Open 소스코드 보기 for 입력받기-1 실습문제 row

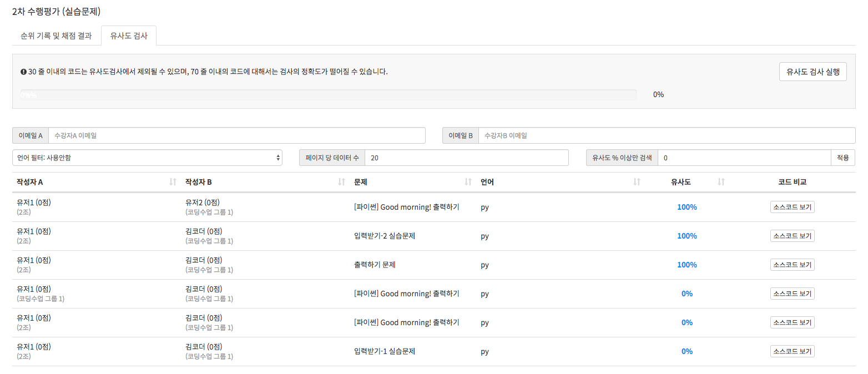coord(792,351)
